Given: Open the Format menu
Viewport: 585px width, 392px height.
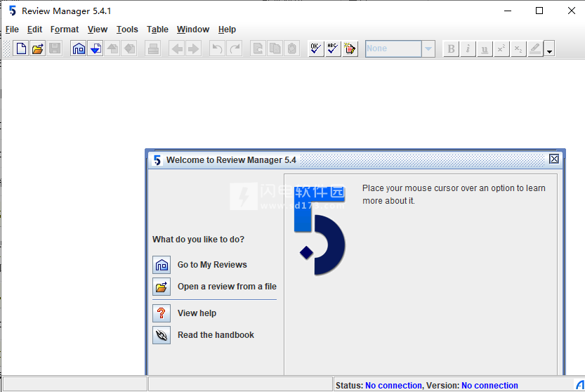Looking at the screenshot, I should [65, 30].
